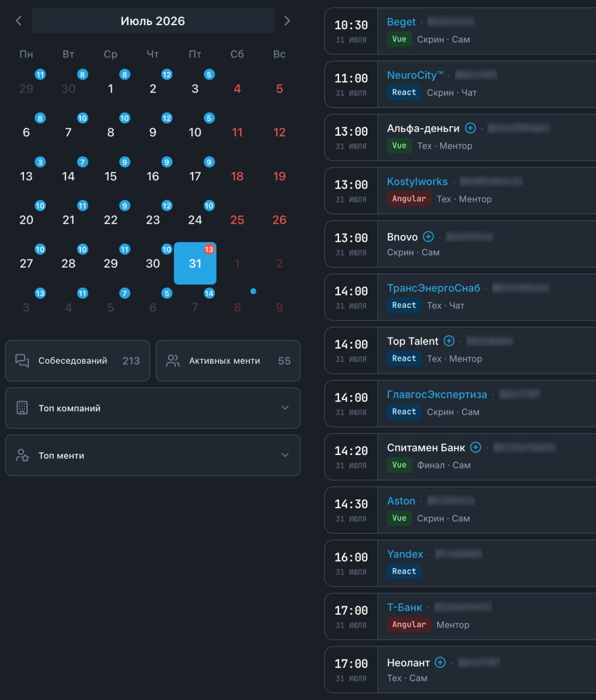Select July 15 in calendar
Viewport: 596px width, 700px height.
pos(110,176)
